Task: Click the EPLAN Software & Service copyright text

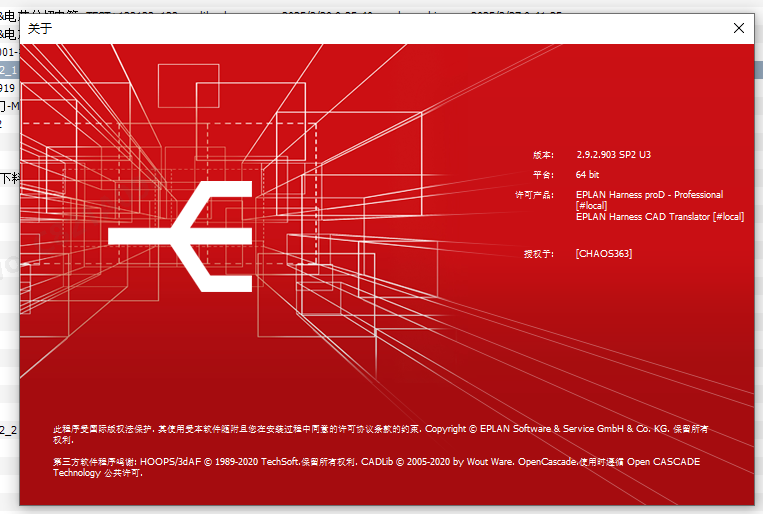Action: tap(566, 428)
